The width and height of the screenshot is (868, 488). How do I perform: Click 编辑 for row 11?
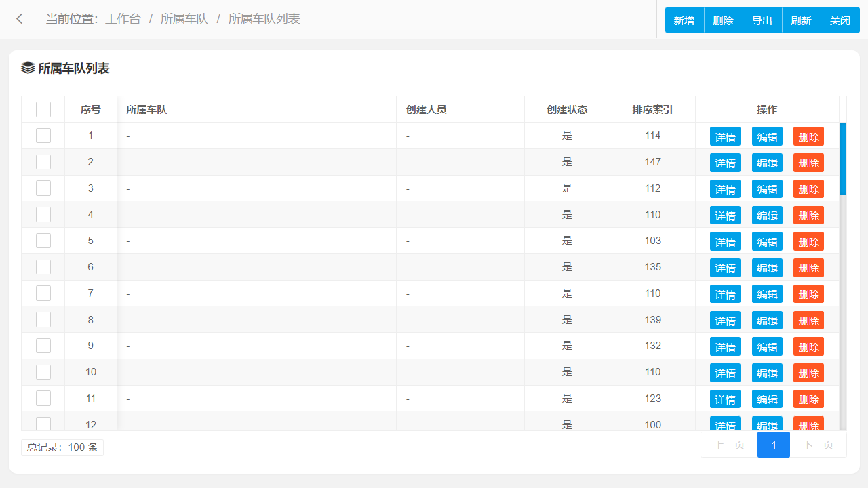click(767, 399)
